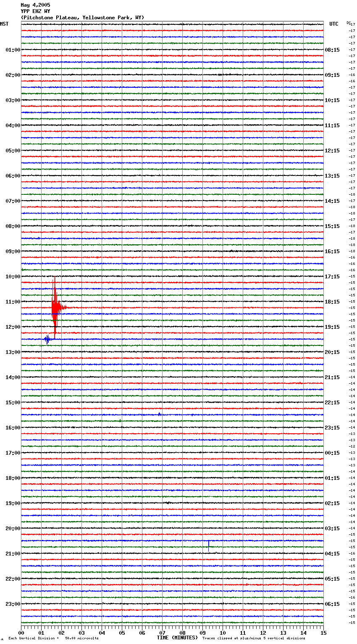Pick the 19:00 MST time label
The width and height of the screenshot is (357, 644).
tap(13, 503)
